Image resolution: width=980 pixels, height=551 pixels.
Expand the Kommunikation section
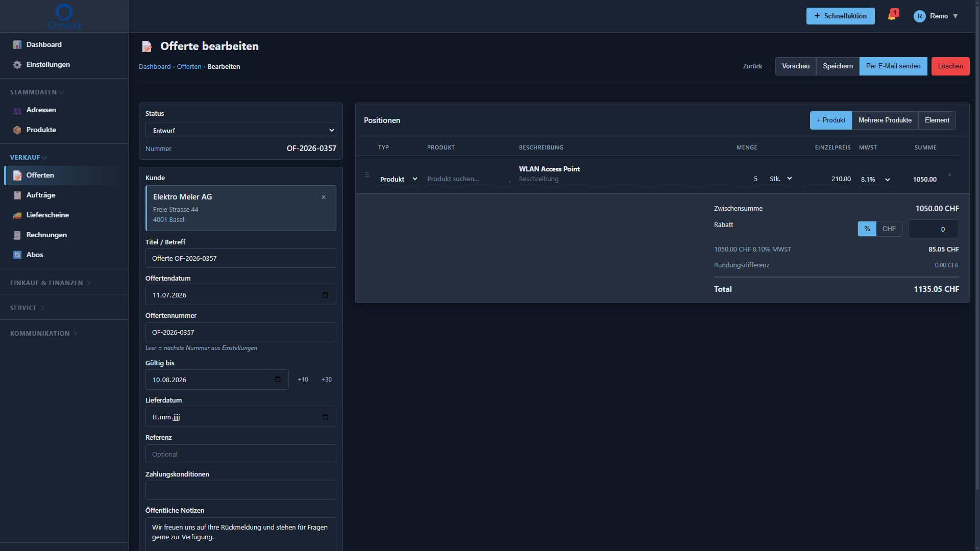(44, 334)
